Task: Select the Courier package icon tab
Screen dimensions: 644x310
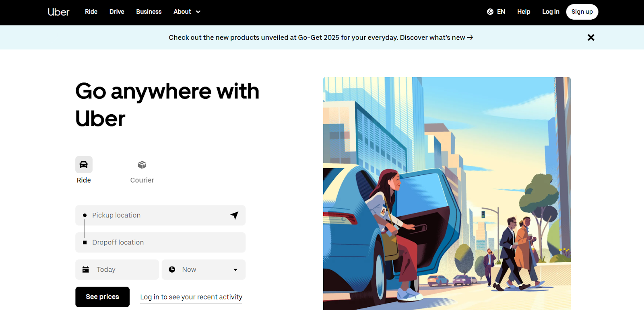Action: click(x=142, y=165)
